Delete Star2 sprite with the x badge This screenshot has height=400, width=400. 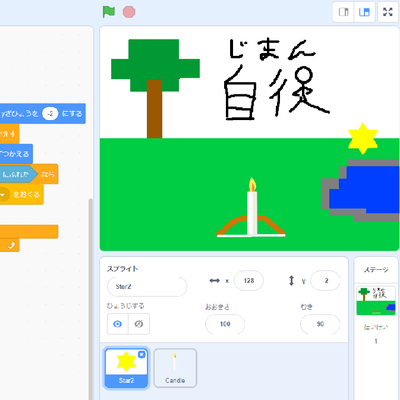click(142, 354)
